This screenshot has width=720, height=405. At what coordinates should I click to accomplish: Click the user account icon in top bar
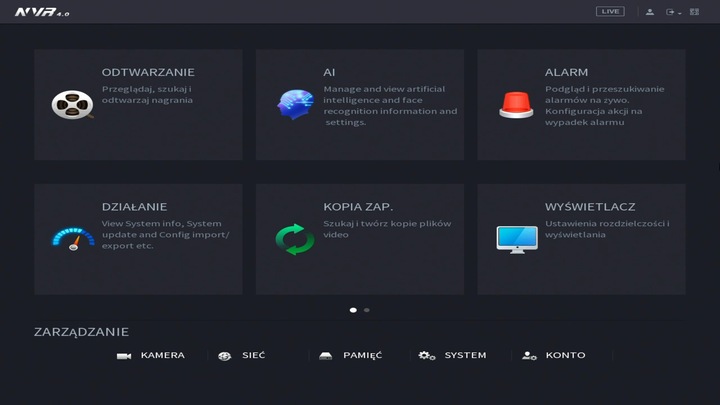pyautogui.click(x=649, y=12)
